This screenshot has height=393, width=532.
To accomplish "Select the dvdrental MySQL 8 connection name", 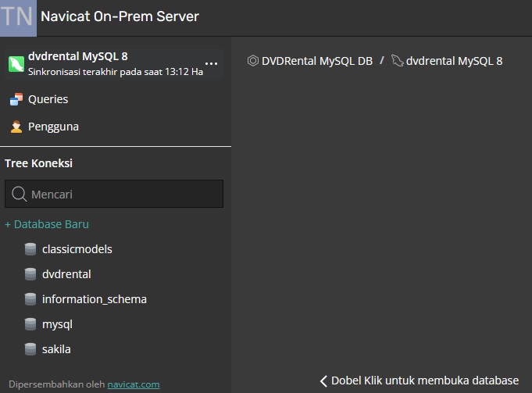I will pos(77,56).
